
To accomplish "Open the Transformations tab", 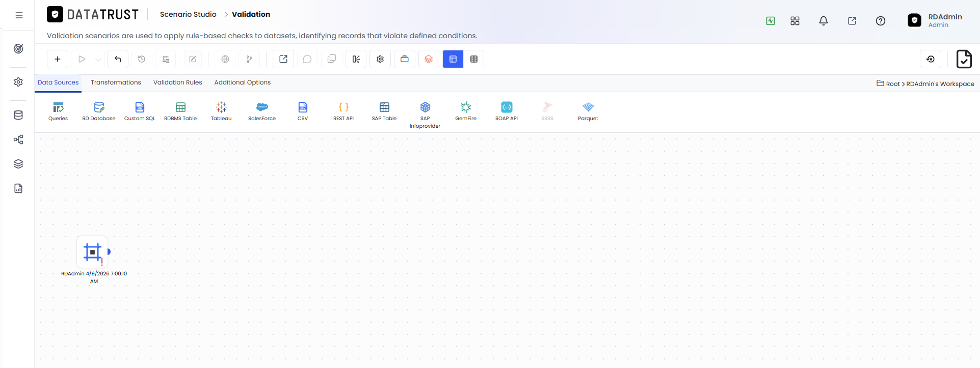I will (116, 82).
